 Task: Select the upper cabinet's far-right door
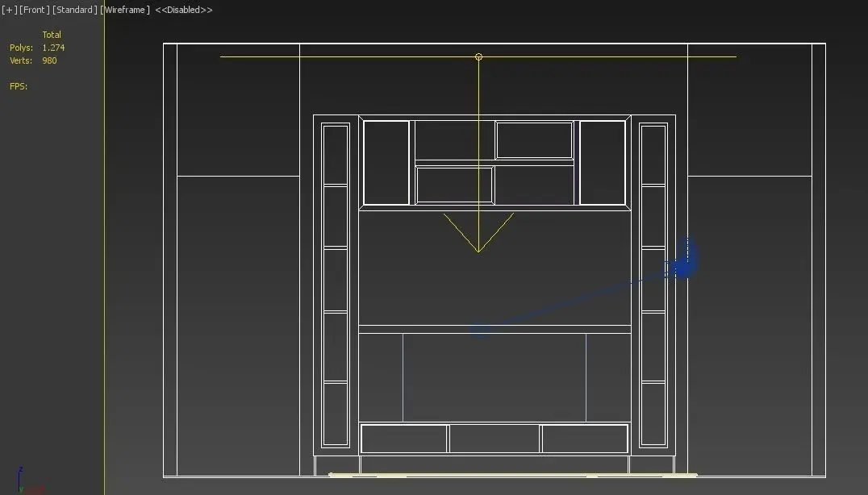coord(603,163)
